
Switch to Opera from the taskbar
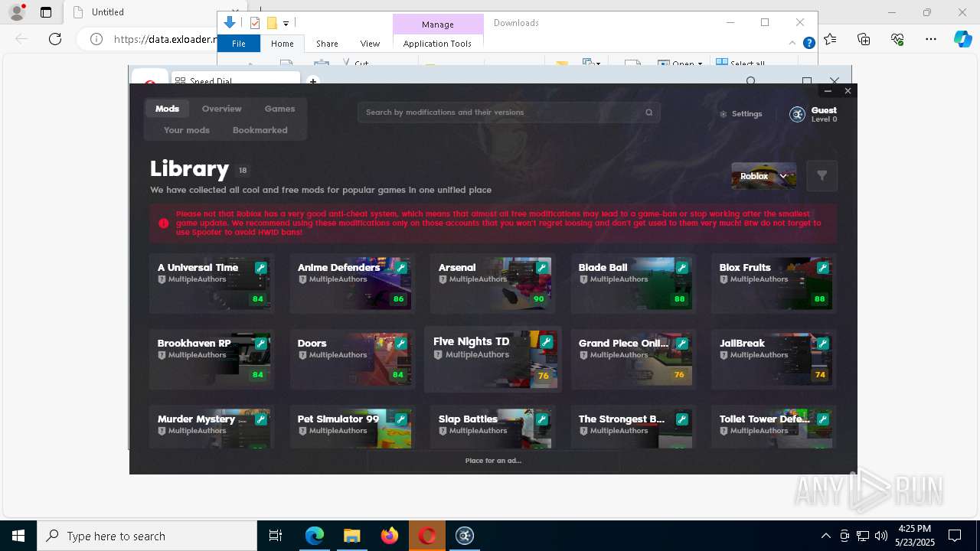tap(427, 536)
